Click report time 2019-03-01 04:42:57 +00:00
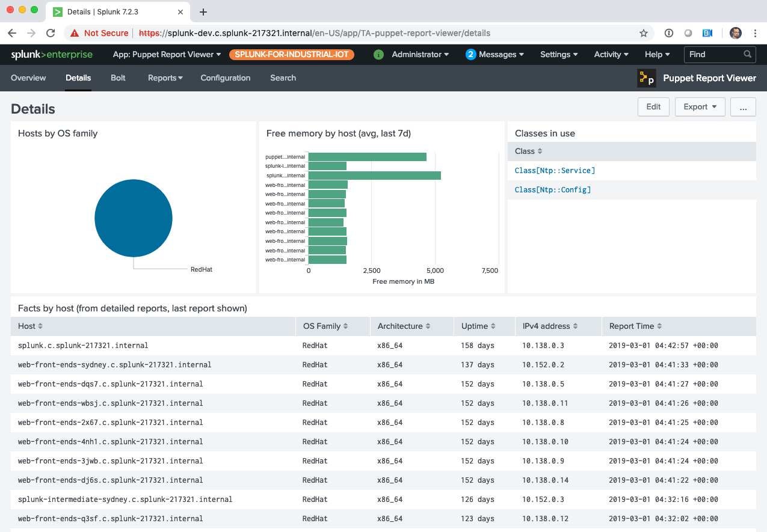This screenshot has width=767, height=532. pos(664,346)
